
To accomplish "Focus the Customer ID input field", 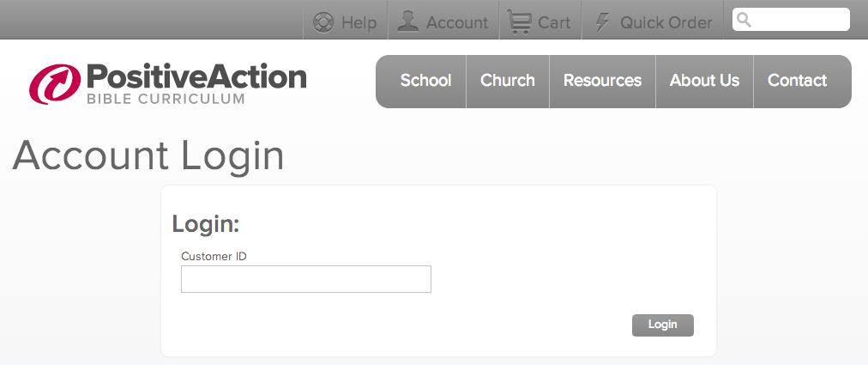I will [306, 279].
